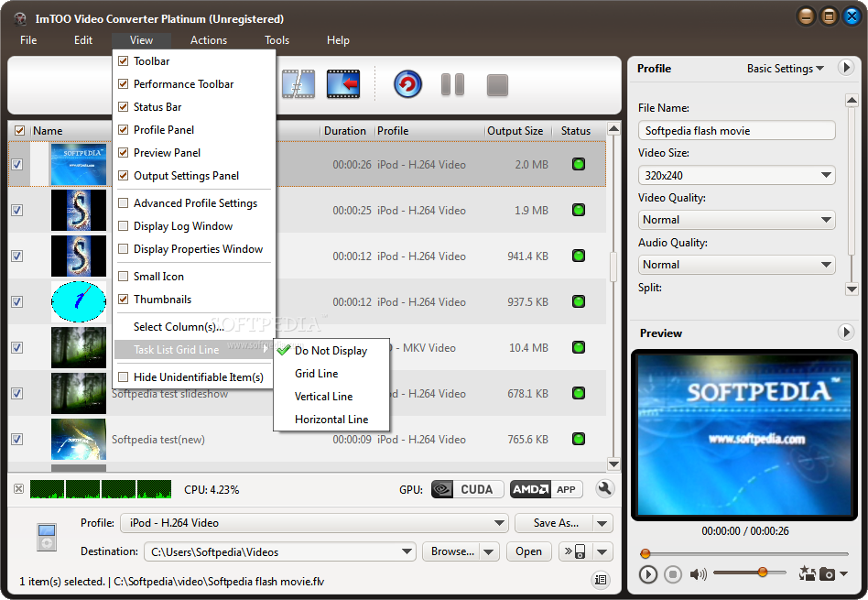868x600 pixels.
Task: Expand the Profile panel arrow button
Action: [x=845, y=68]
